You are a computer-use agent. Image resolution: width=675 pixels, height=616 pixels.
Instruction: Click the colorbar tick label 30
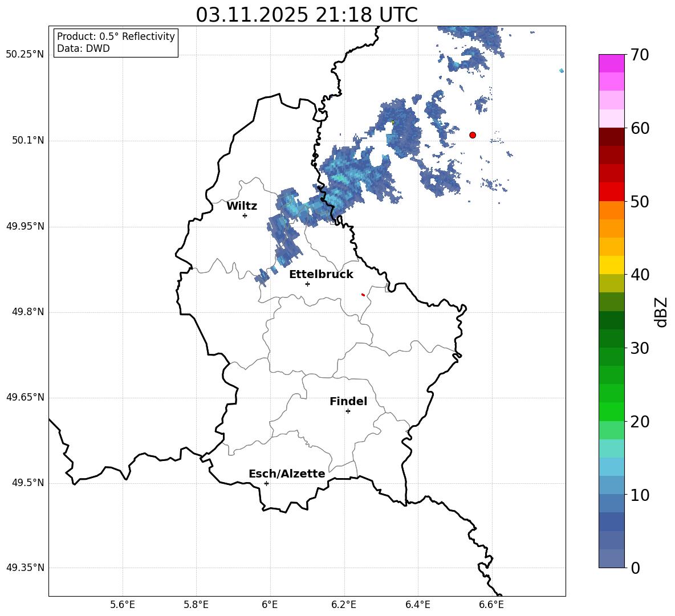point(640,348)
